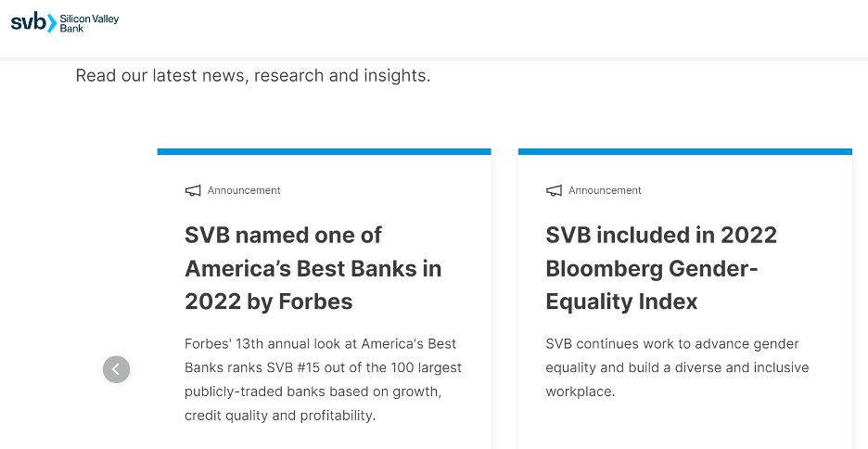
Task: Click the blue chevron in the SVB logo
Action: 52,23
